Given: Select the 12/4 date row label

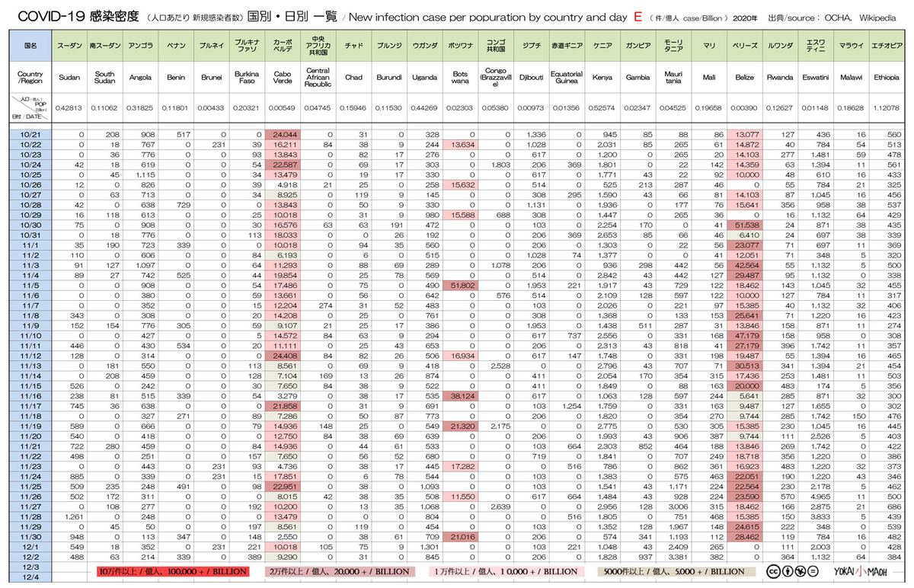Looking at the screenshot, I should tap(31, 579).
